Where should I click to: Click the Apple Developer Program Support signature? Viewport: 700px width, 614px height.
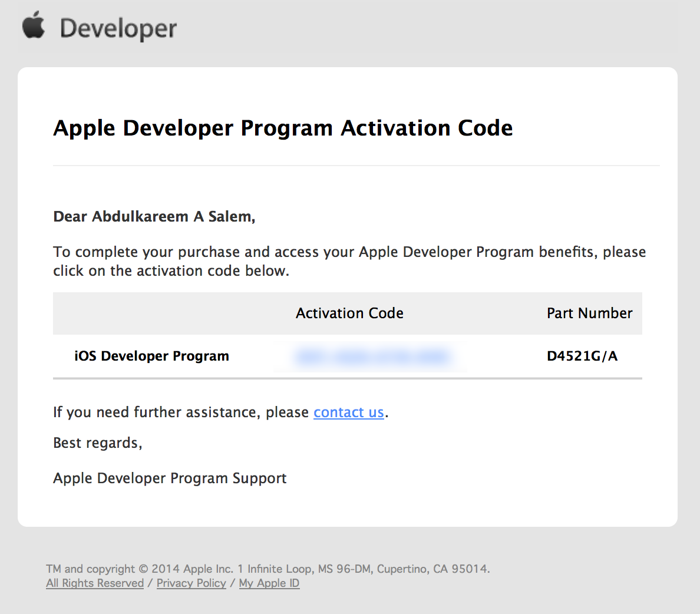click(170, 478)
